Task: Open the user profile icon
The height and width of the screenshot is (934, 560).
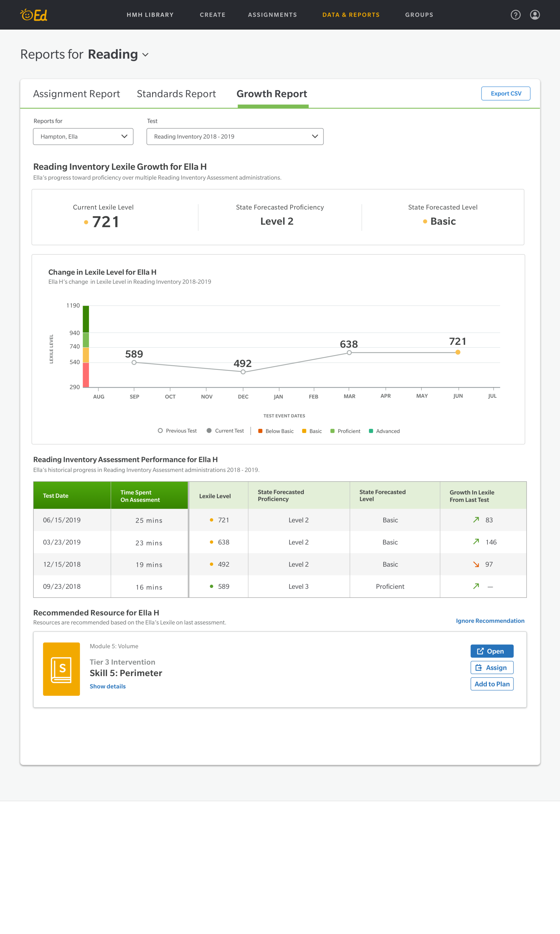Action: (x=535, y=15)
